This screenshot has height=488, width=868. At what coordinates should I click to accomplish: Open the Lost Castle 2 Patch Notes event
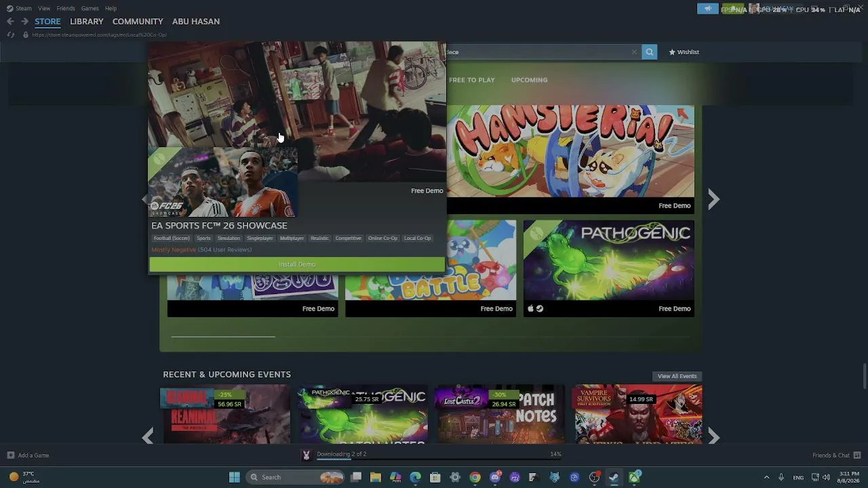[x=499, y=414]
